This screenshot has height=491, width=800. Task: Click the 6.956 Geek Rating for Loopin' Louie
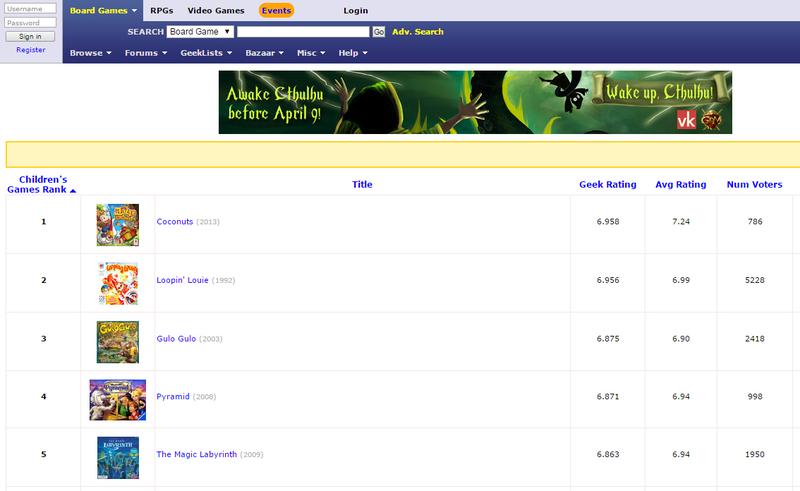click(608, 280)
